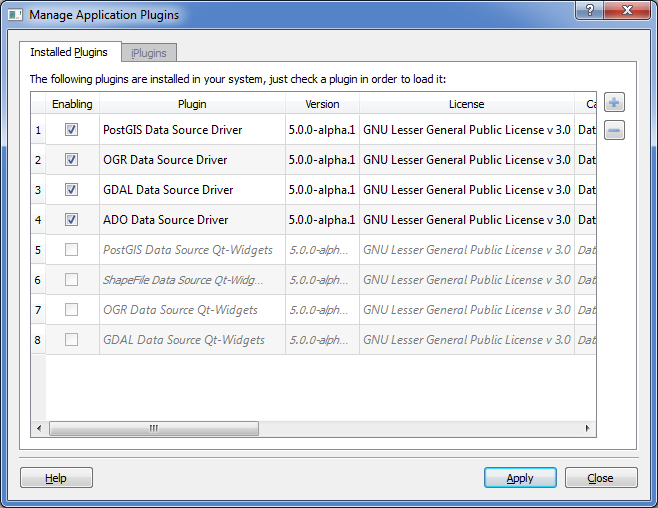Click version cell of ADO Data Source Driver
The image size is (658, 508).
pos(322,219)
